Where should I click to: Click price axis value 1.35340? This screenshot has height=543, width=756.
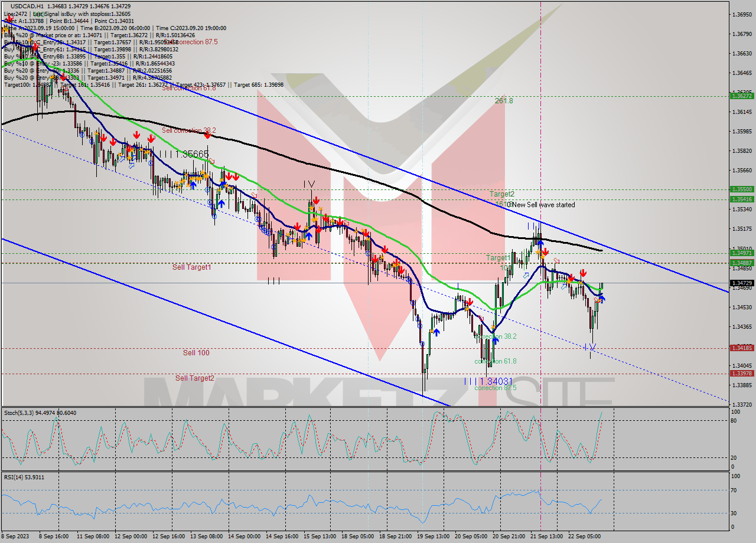point(742,209)
